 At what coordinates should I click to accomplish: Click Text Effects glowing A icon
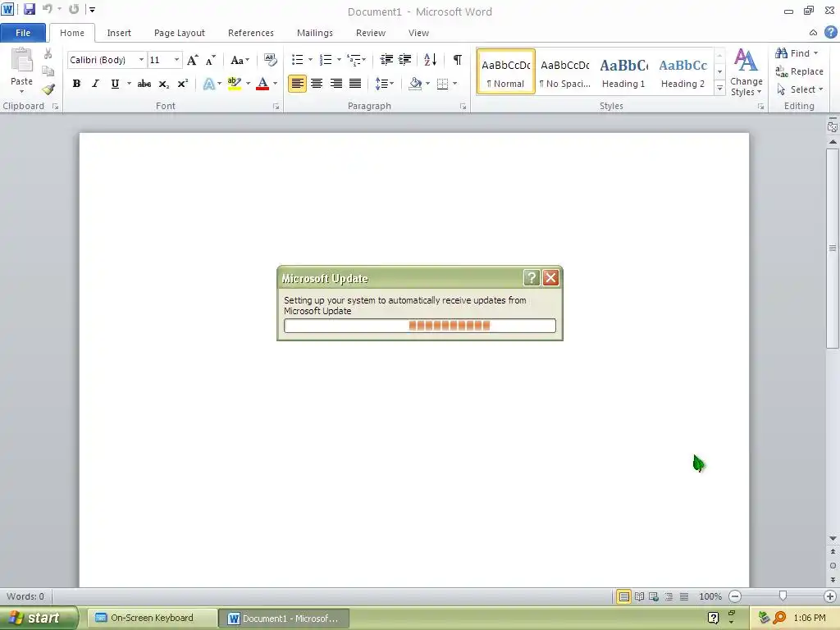(x=208, y=84)
